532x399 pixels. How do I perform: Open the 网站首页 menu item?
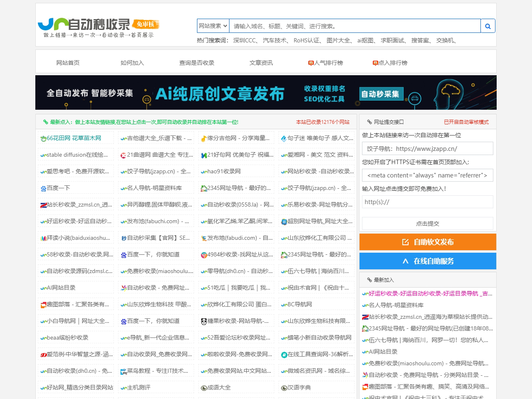click(68, 63)
